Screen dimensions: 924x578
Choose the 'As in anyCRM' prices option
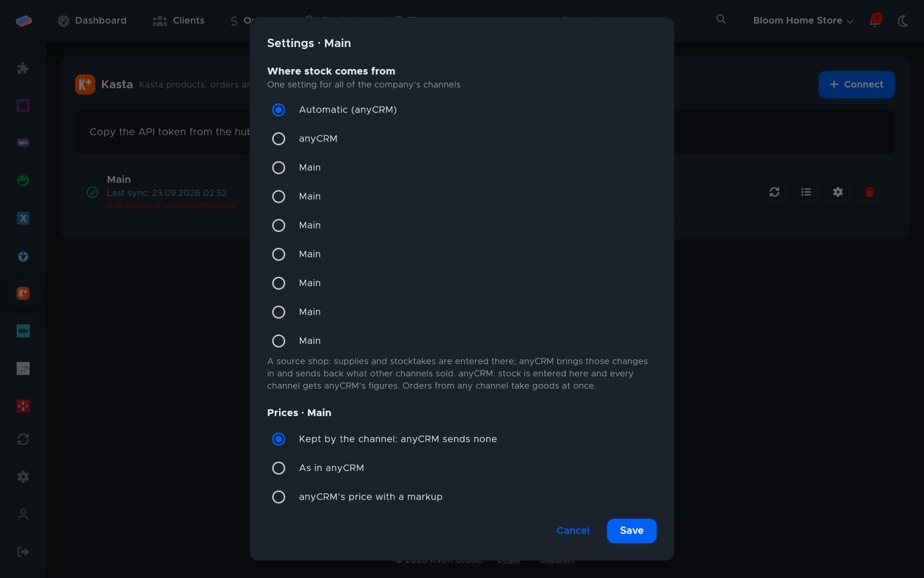pyautogui.click(x=278, y=468)
